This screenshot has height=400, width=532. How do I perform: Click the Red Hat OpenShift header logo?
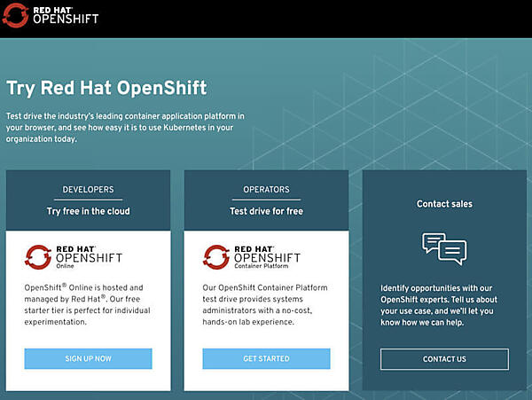51,15
